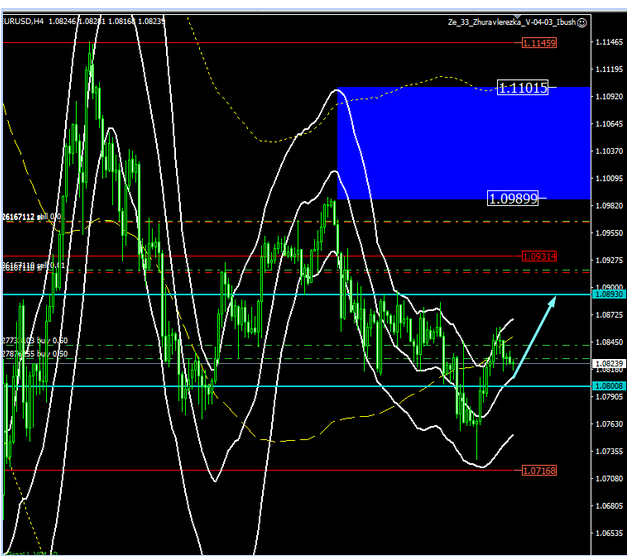Select the lower buy 0.50 order label

[35, 354]
